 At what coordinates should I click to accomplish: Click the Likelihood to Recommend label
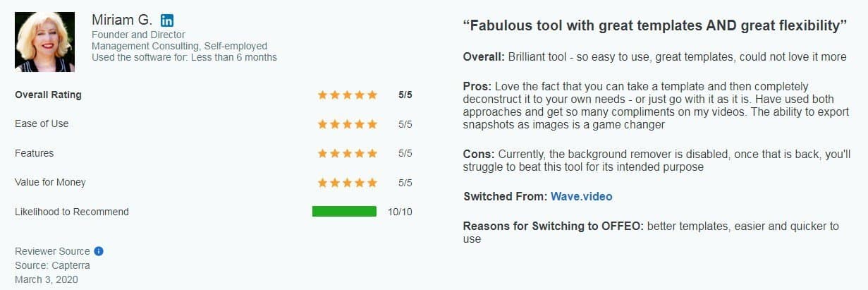(71, 212)
